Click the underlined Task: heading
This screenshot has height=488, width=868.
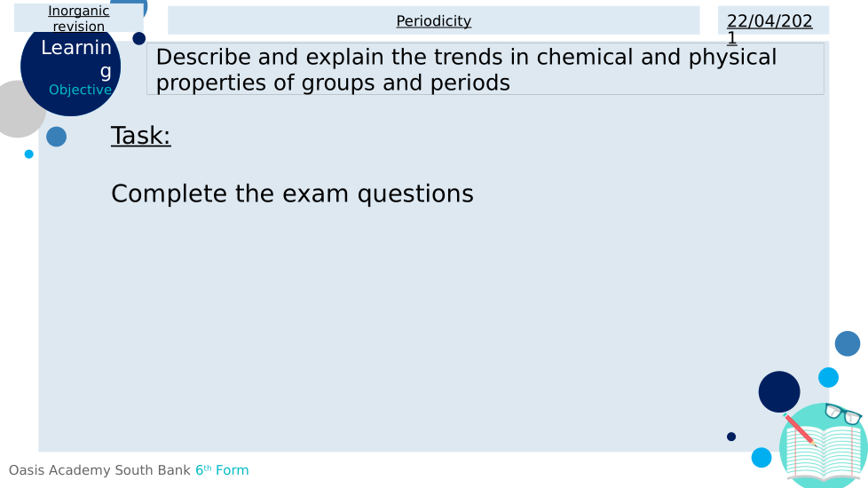140,136
